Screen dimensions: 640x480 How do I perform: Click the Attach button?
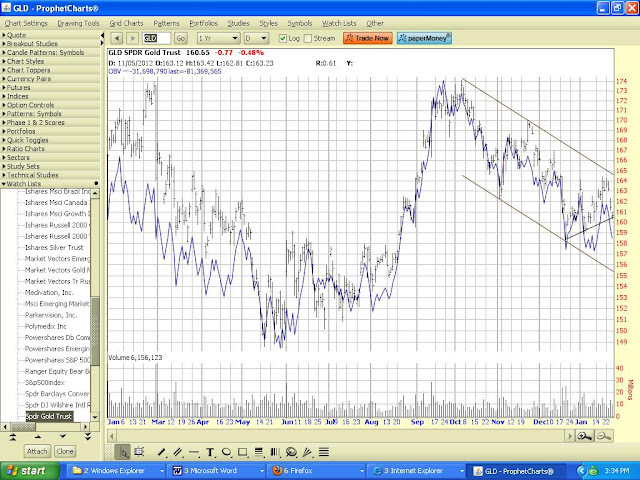37,451
